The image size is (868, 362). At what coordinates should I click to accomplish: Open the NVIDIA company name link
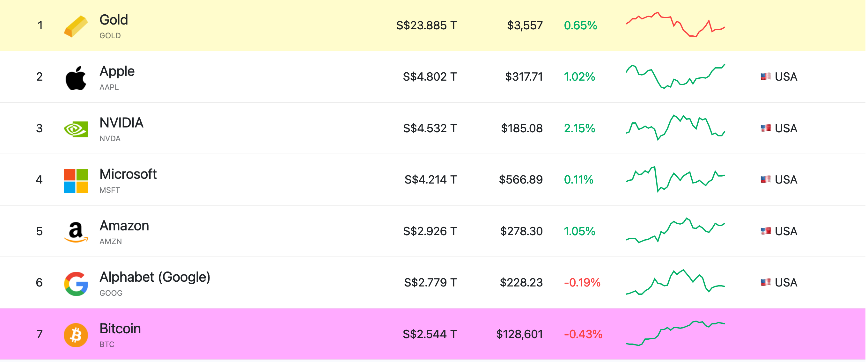[121, 123]
